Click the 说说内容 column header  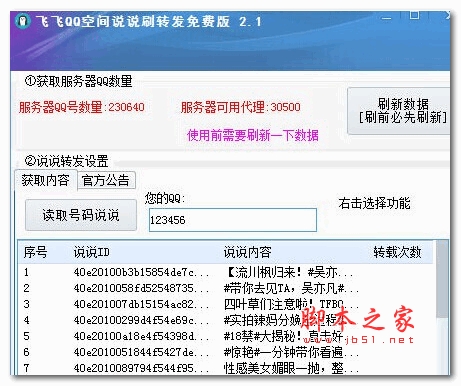click(x=247, y=252)
